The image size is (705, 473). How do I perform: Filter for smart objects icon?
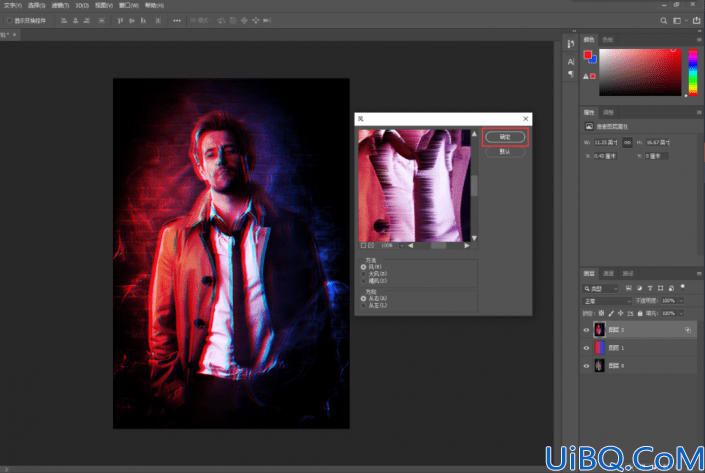[671, 288]
